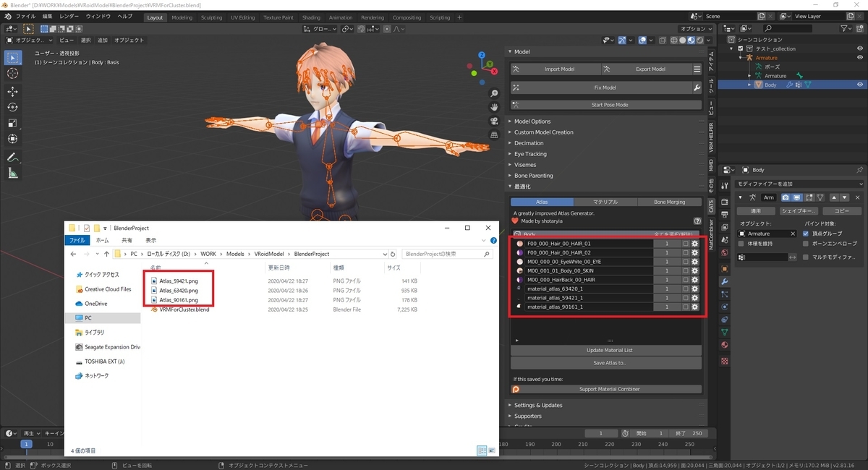Viewport: 868px width, 470px height.
Task: Open the Atlas Generator help question icon
Action: (697, 221)
